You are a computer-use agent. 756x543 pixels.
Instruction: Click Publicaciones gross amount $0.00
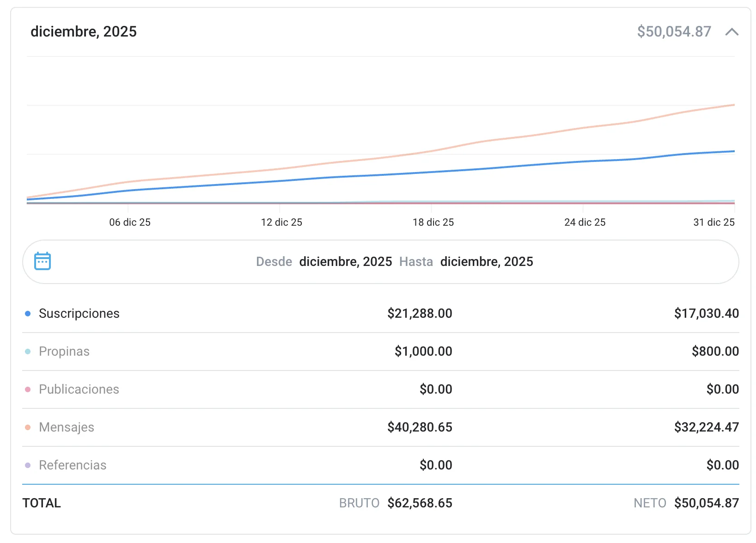click(x=436, y=389)
